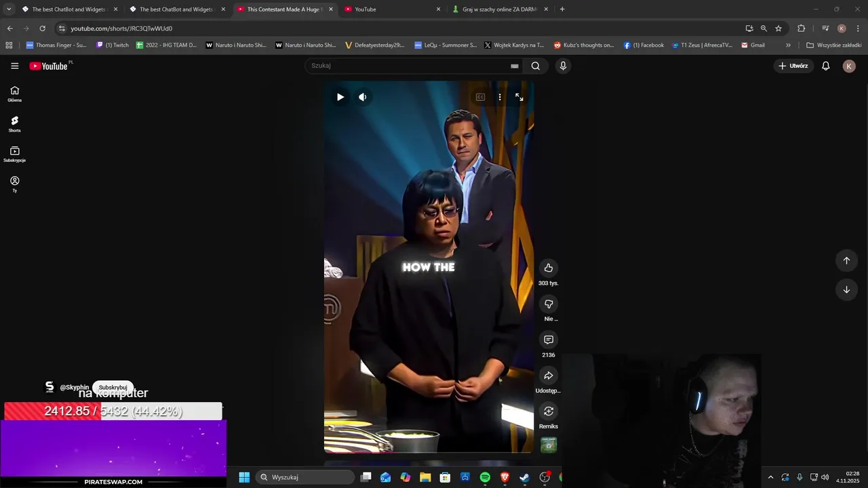Open the (1) Facebook bookmark

click(x=644, y=45)
